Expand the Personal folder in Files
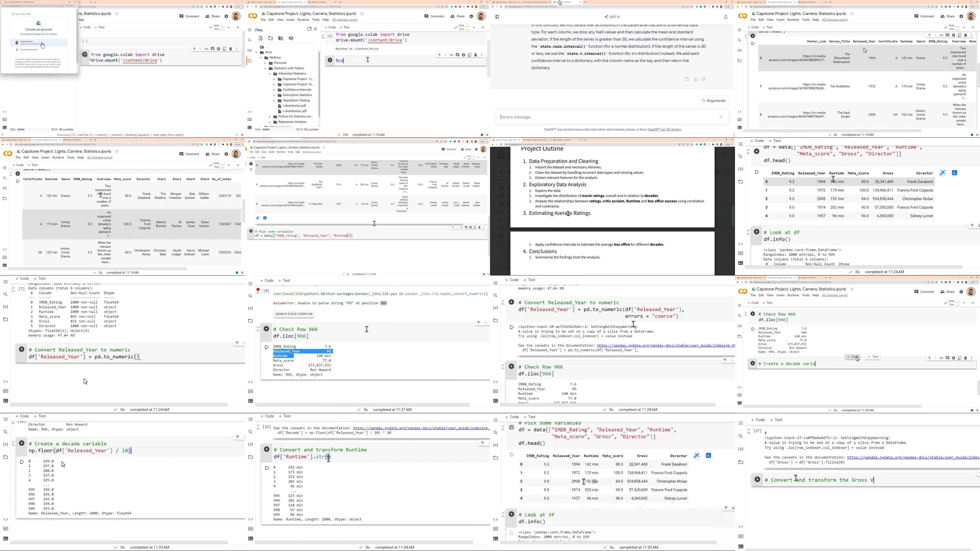 click(x=266, y=63)
